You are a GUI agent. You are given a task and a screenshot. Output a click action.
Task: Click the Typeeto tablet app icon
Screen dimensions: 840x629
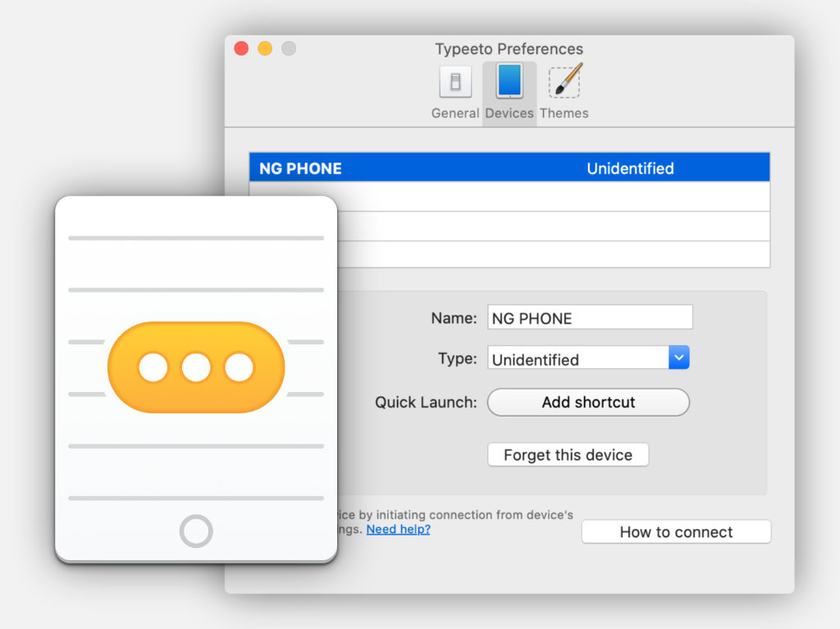(196, 379)
